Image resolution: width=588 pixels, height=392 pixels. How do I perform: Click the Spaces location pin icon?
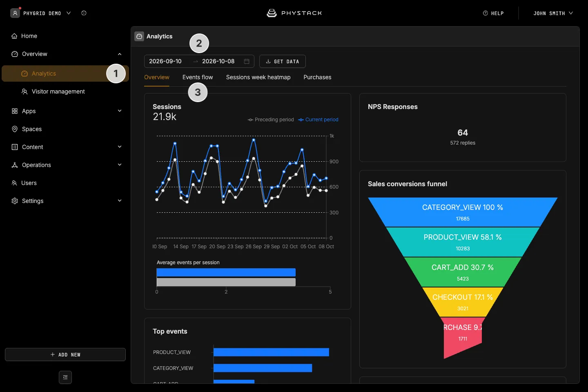[15, 129]
